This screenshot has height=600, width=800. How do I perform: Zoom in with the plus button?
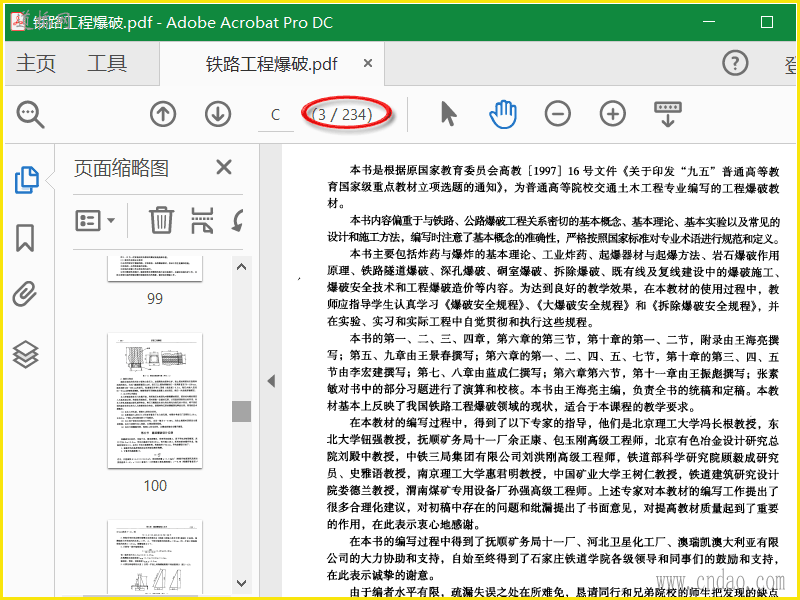[x=613, y=113]
